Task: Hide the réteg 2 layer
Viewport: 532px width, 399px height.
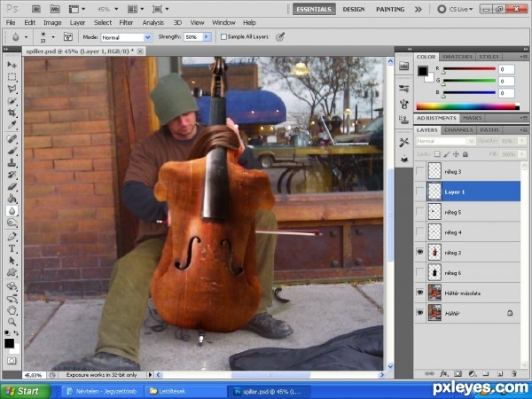Action: [x=420, y=252]
